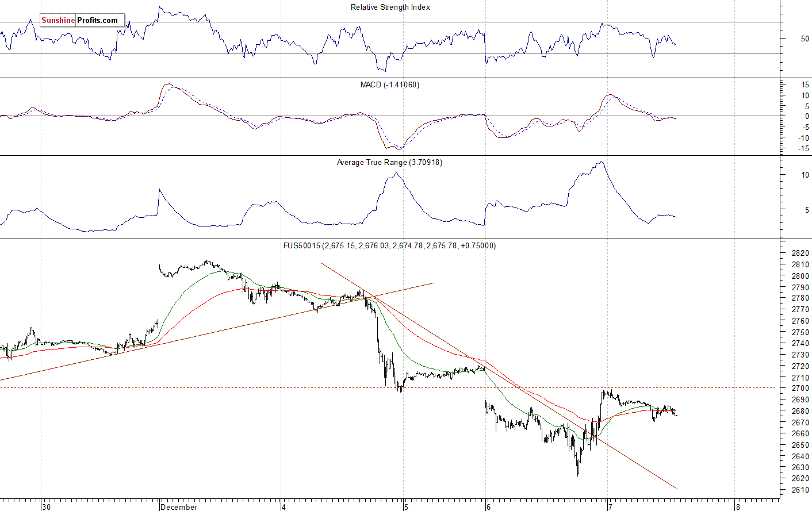Click the date label 30
The width and height of the screenshot is (812, 511).
tap(47, 507)
